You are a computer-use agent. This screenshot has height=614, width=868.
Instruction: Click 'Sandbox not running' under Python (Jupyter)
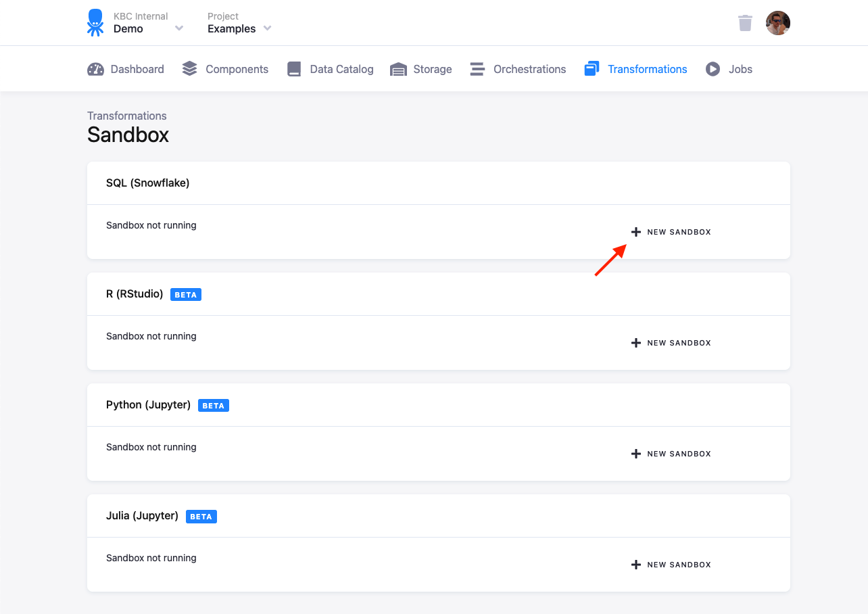point(151,447)
